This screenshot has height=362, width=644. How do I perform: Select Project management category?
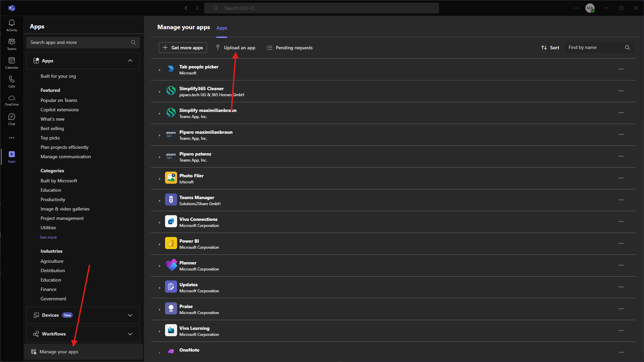(62, 219)
